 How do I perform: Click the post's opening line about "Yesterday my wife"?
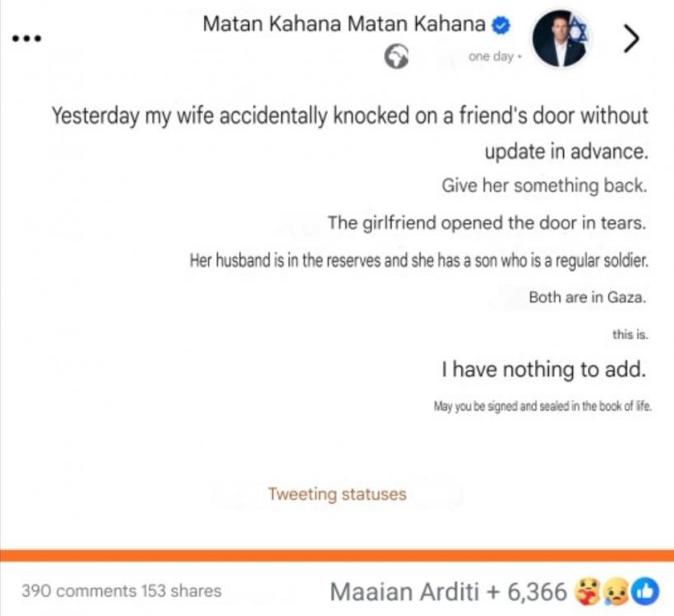tap(351, 117)
